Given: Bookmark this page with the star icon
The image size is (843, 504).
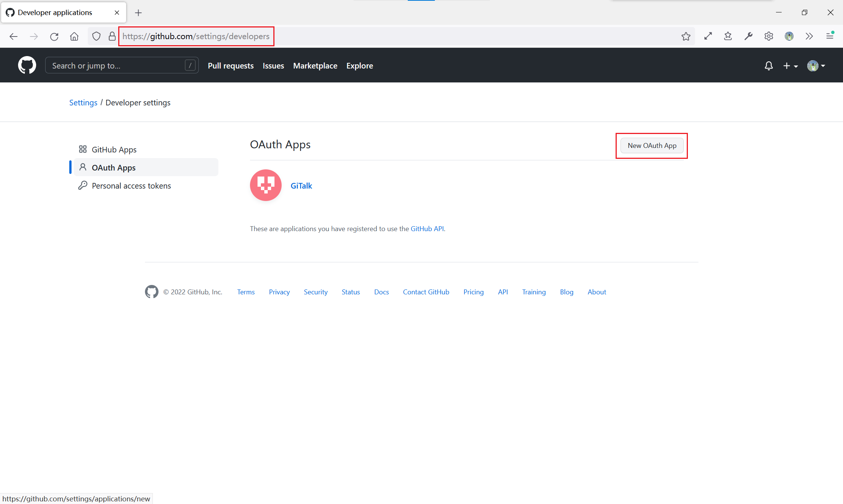Looking at the screenshot, I should [x=686, y=37].
